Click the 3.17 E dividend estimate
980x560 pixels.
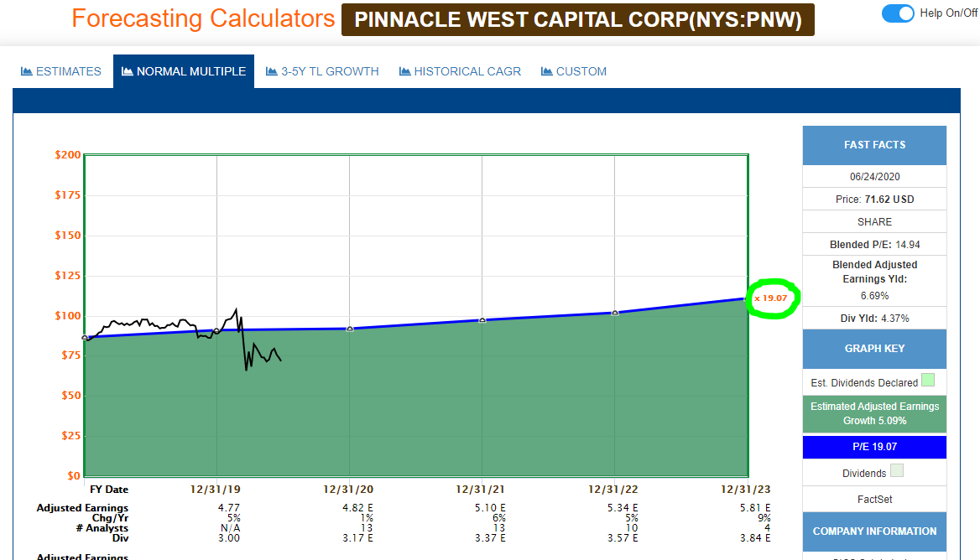357,537
